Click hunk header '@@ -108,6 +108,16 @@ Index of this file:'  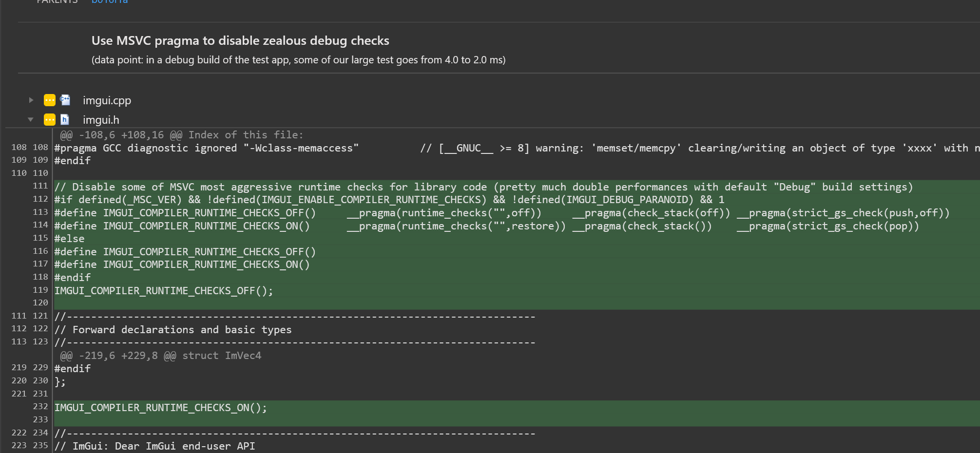pyautogui.click(x=181, y=135)
